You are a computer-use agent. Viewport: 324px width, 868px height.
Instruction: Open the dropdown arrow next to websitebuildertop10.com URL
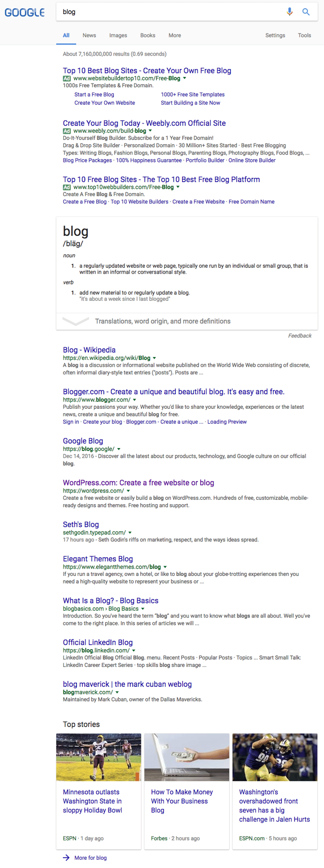click(185, 78)
